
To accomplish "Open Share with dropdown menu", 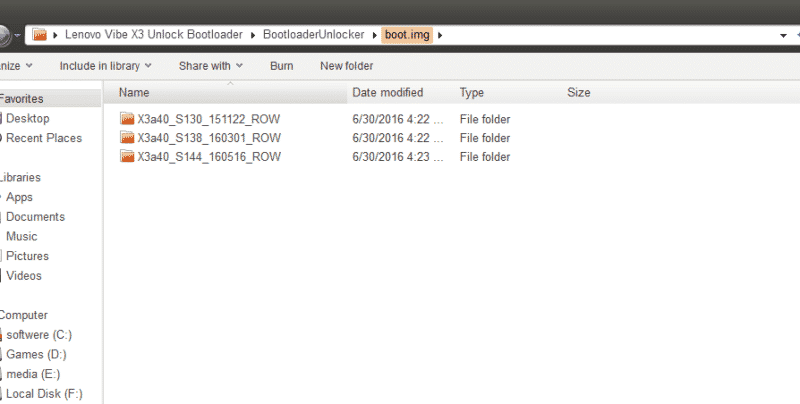I will coord(211,66).
